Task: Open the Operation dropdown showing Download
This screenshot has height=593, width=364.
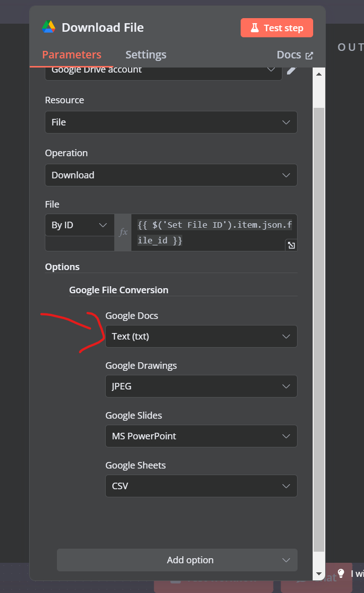Action: click(171, 175)
